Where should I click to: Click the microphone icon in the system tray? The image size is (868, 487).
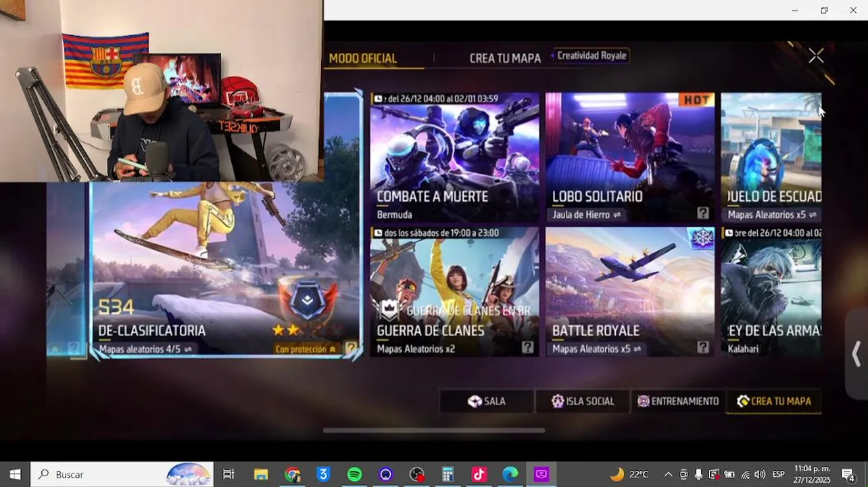click(x=698, y=474)
